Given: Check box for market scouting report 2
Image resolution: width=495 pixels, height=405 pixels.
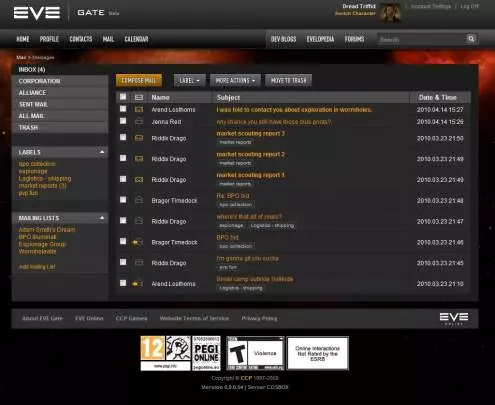Looking at the screenshot, I should click(123, 158).
